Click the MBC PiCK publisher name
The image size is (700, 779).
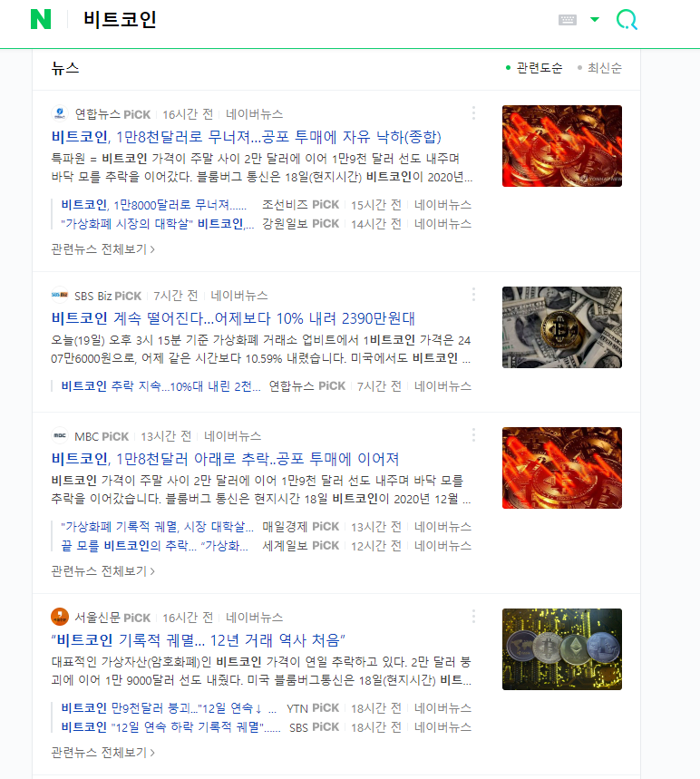[x=102, y=436]
